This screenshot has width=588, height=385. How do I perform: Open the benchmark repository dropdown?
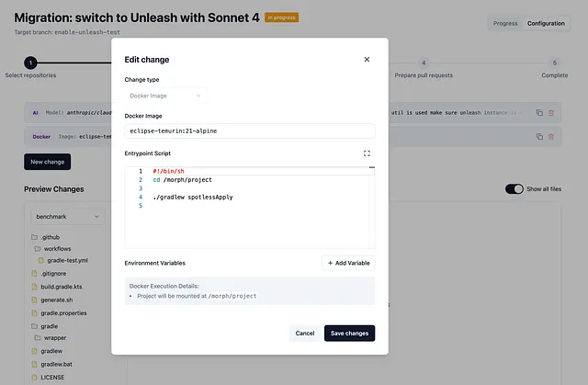(x=67, y=217)
